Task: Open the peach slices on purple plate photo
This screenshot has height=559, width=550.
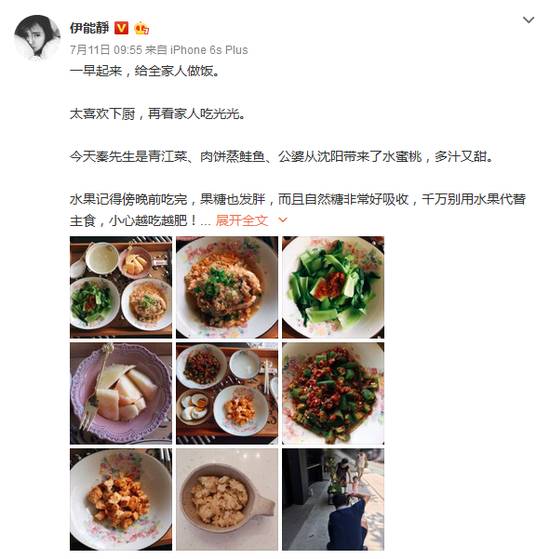Action: [121, 394]
